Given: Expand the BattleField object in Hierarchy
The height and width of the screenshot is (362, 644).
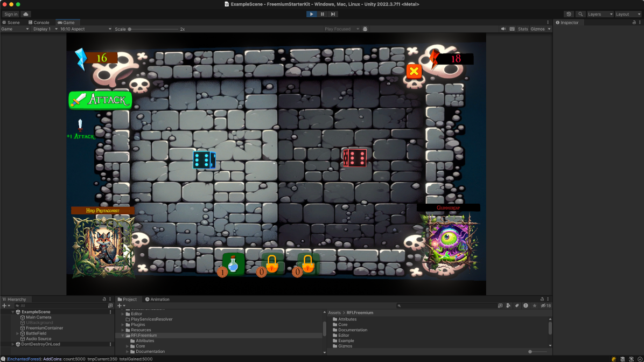Looking at the screenshot, I should (18, 333).
